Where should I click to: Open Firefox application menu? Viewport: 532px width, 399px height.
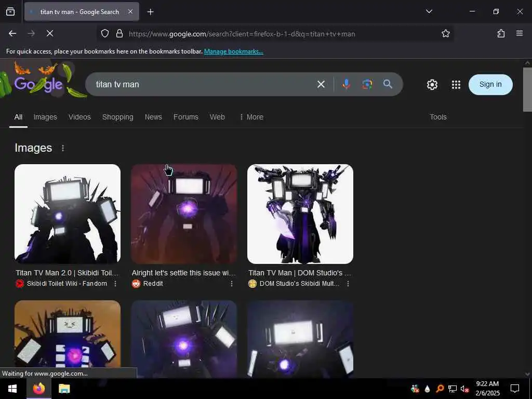[x=519, y=33]
